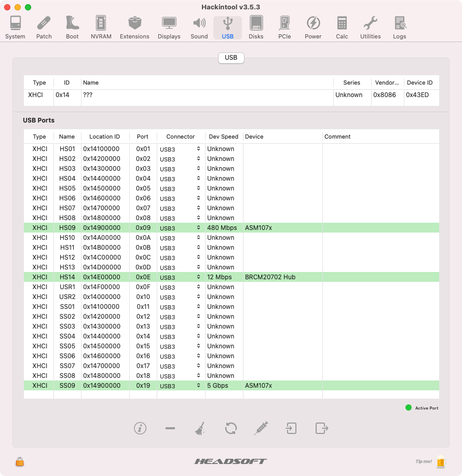This screenshot has height=476, width=462.
Task: Click the refresh arrows icon
Action: pyautogui.click(x=230, y=428)
